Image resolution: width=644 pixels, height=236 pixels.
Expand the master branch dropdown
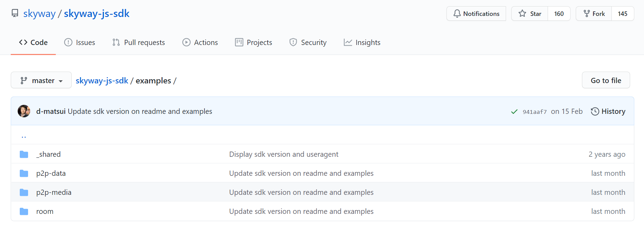tap(41, 80)
